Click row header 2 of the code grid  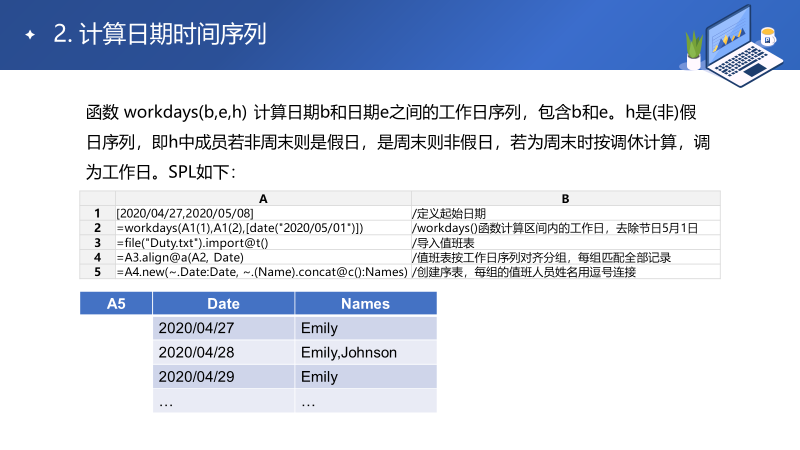(x=97, y=228)
